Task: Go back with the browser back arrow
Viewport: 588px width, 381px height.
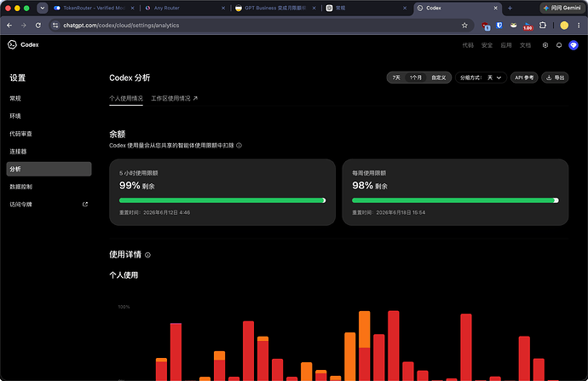Action: point(9,25)
